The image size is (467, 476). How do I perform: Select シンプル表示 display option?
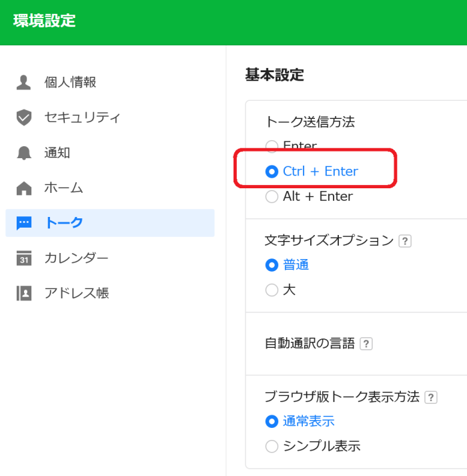click(272, 447)
